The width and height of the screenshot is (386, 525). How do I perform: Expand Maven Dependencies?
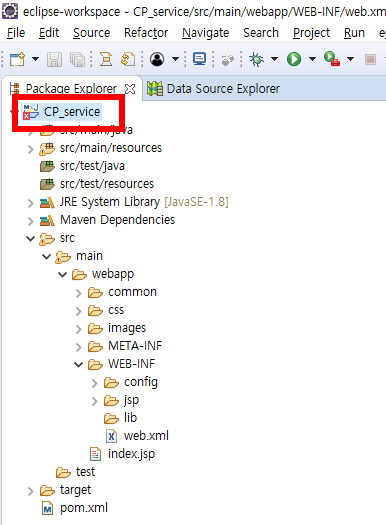click(x=30, y=221)
